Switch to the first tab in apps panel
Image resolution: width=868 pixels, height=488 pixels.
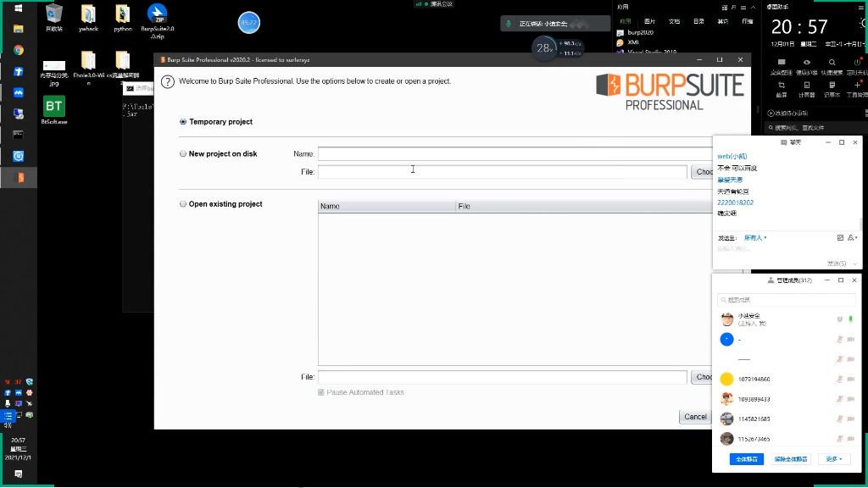tap(626, 21)
